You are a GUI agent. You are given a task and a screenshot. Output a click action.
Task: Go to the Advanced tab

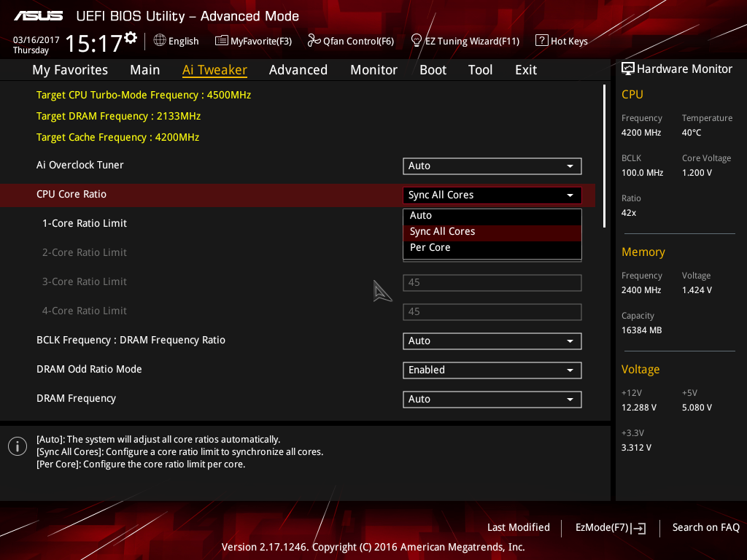[x=298, y=70]
